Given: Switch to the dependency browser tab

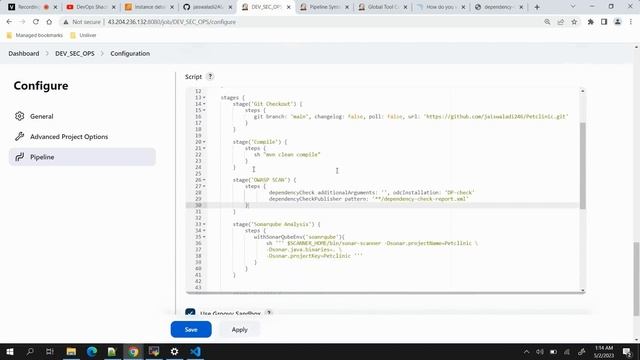Looking at the screenshot, I should [x=499, y=7].
